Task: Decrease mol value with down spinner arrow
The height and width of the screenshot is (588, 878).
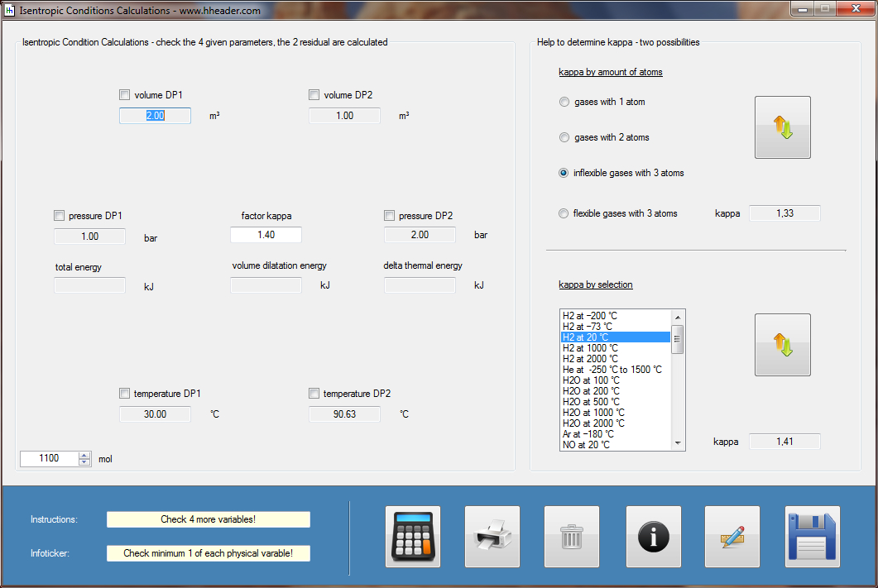Action: click(x=84, y=462)
